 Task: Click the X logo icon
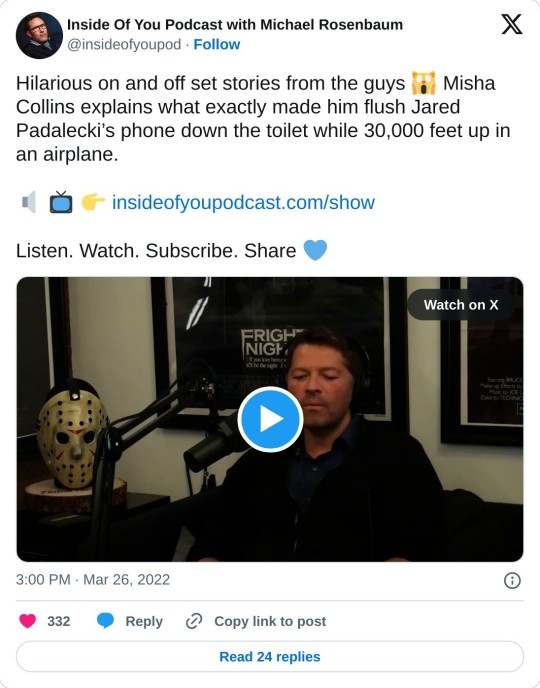coord(511,24)
